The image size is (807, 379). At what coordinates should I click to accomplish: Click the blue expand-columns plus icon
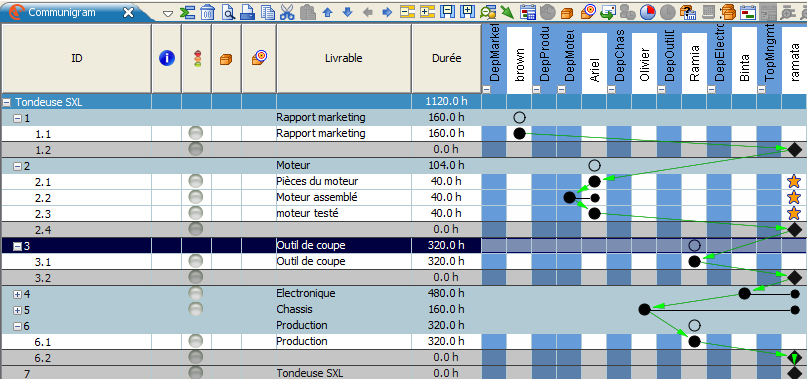click(467, 11)
